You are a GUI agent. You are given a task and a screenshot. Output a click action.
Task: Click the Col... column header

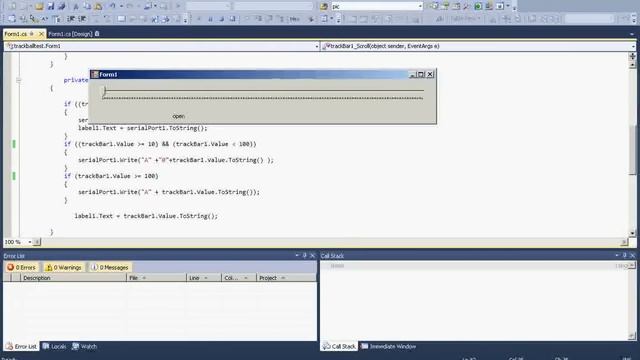click(x=239, y=278)
